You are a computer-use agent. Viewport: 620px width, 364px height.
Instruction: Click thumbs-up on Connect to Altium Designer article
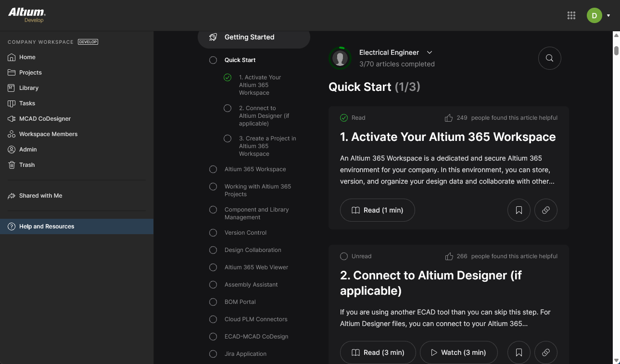[x=449, y=256]
